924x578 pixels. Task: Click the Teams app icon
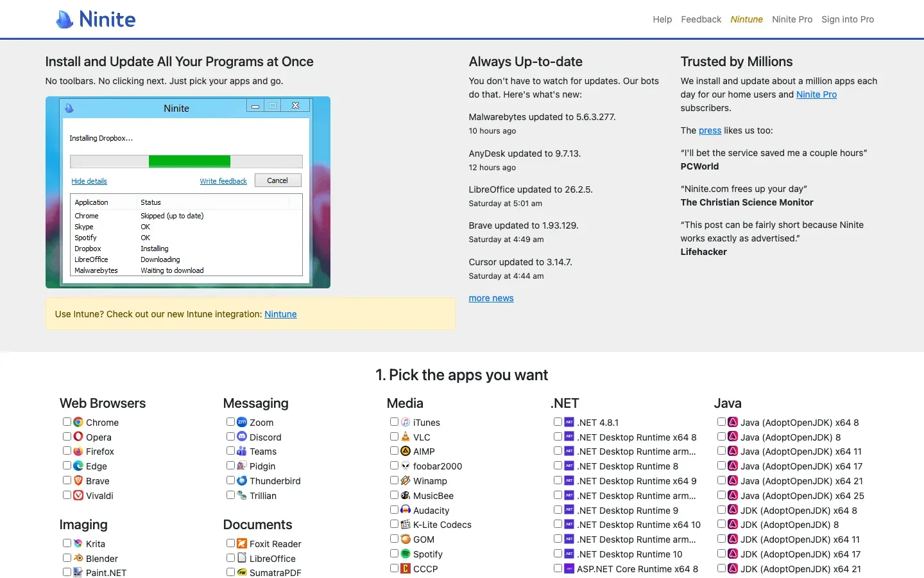point(242,451)
